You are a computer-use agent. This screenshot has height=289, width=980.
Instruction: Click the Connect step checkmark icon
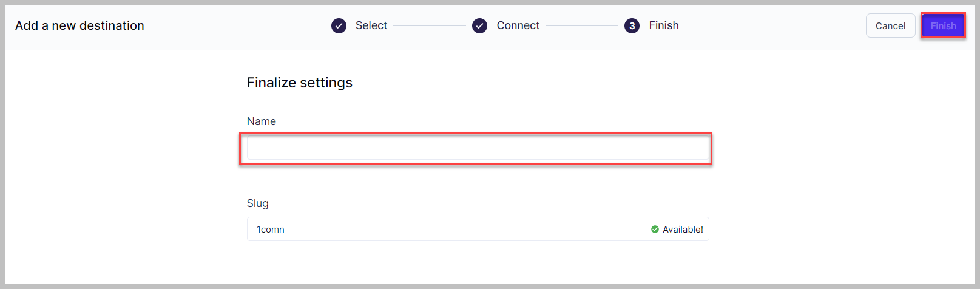pyautogui.click(x=479, y=25)
